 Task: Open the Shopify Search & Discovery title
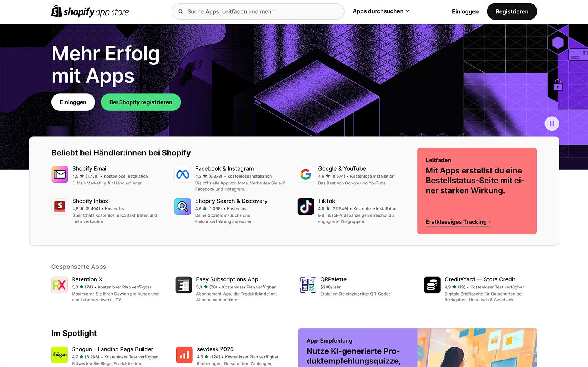click(231, 201)
